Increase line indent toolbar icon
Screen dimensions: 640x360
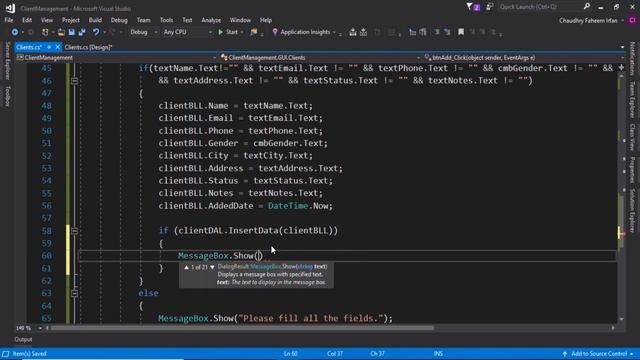coord(423,32)
